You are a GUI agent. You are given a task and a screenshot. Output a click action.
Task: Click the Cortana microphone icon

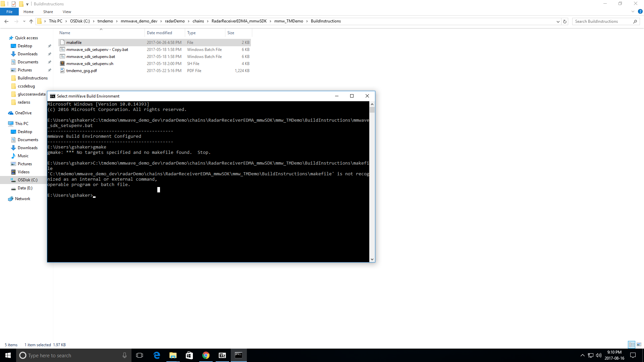coord(124,355)
